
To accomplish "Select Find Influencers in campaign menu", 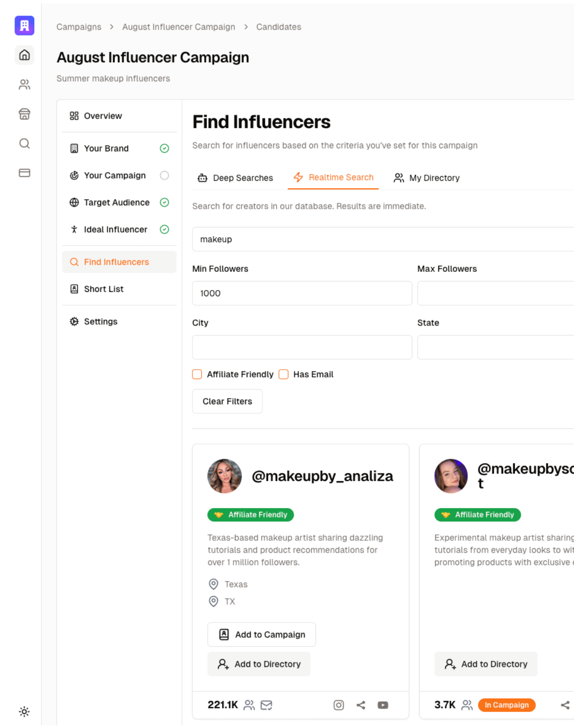I will (x=119, y=262).
